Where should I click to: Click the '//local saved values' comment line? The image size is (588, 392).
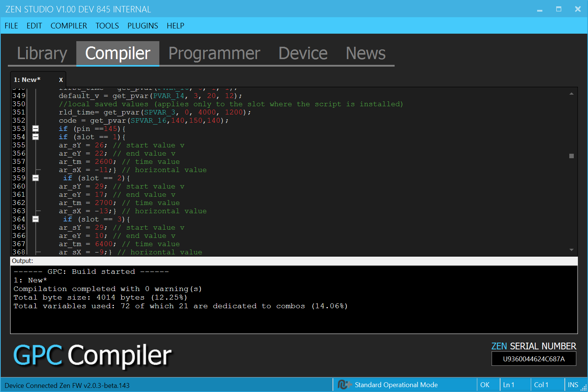pyautogui.click(x=231, y=104)
